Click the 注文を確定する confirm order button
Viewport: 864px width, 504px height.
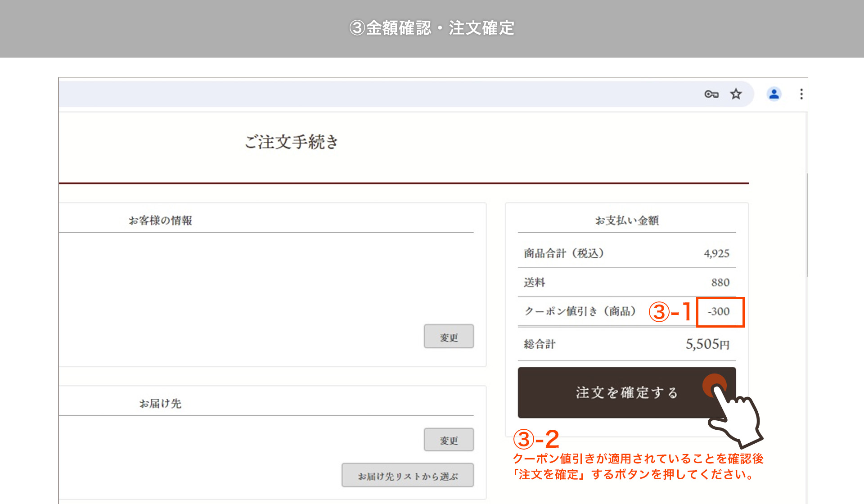[x=625, y=393]
